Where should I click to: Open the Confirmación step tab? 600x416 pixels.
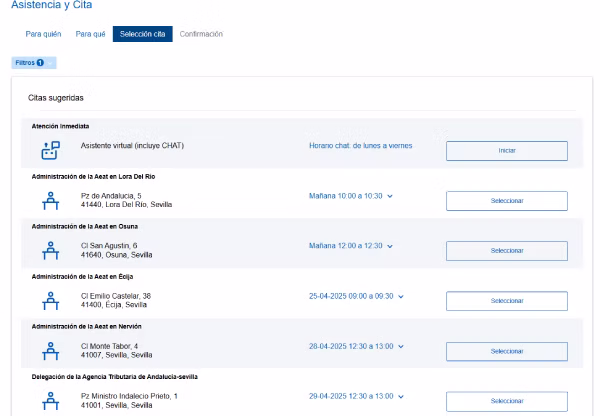point(201,35)
